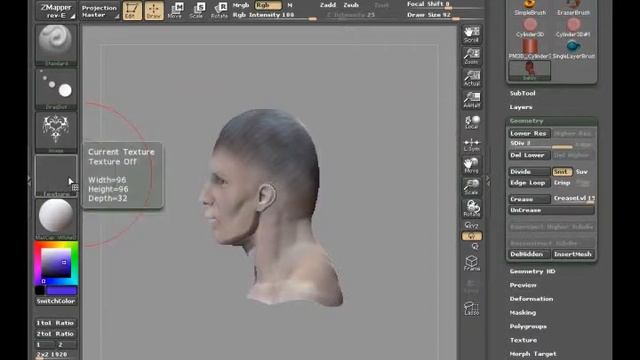Adjust the Rgb Intensity slider
The width and height of the screenshot is (640, 360).
[274, 16]
